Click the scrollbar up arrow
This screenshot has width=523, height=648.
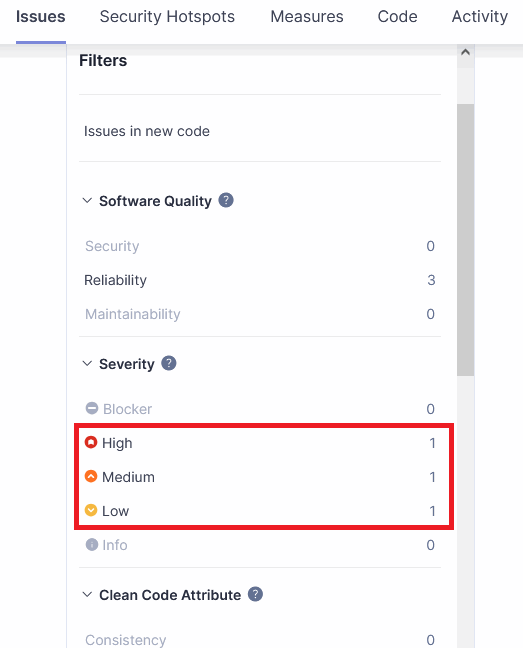(x=466, y=52)
